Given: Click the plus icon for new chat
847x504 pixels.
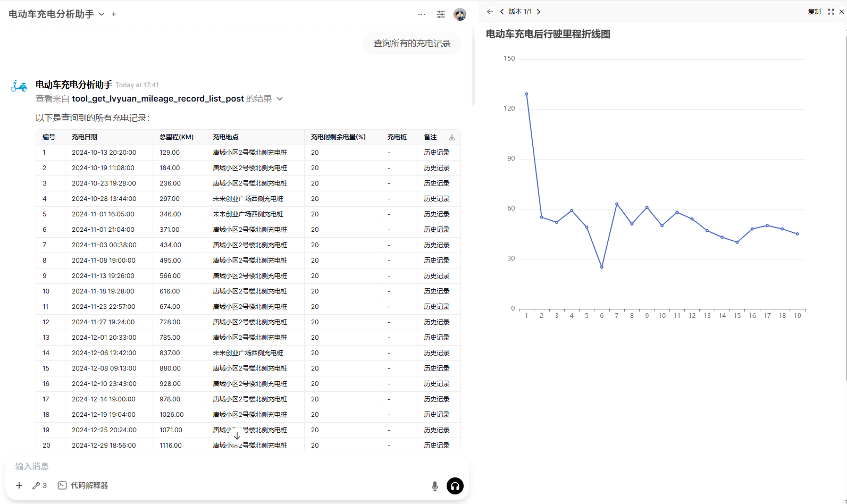Looking at the screenshot, I should click(x=114, y=14).
